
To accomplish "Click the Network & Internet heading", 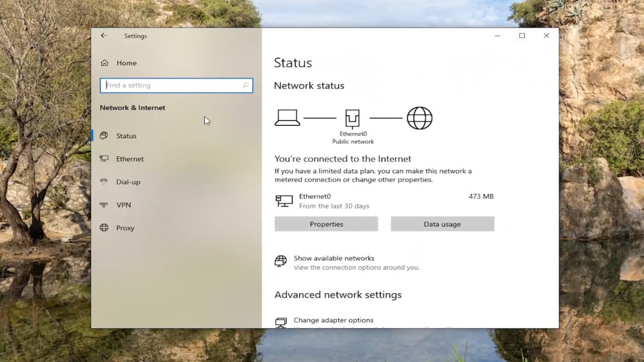I will click(x=132, y=108).
